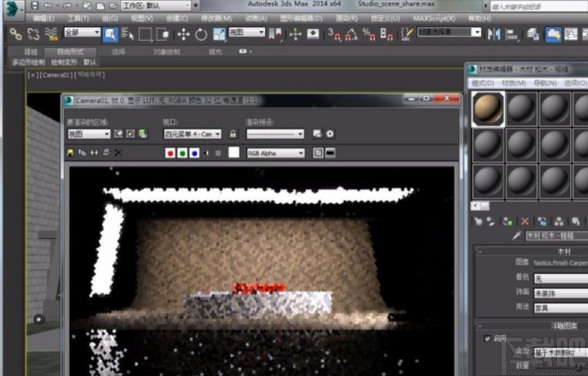Open reference coordinate system dropdown 视图

pyautogui.click(x=247, y=32)
